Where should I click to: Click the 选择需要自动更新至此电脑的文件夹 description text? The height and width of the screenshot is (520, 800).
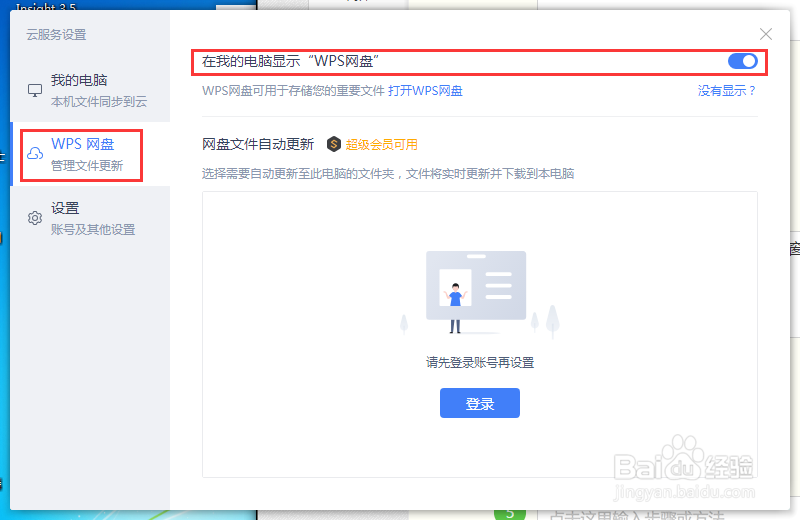tap(388, 174)
